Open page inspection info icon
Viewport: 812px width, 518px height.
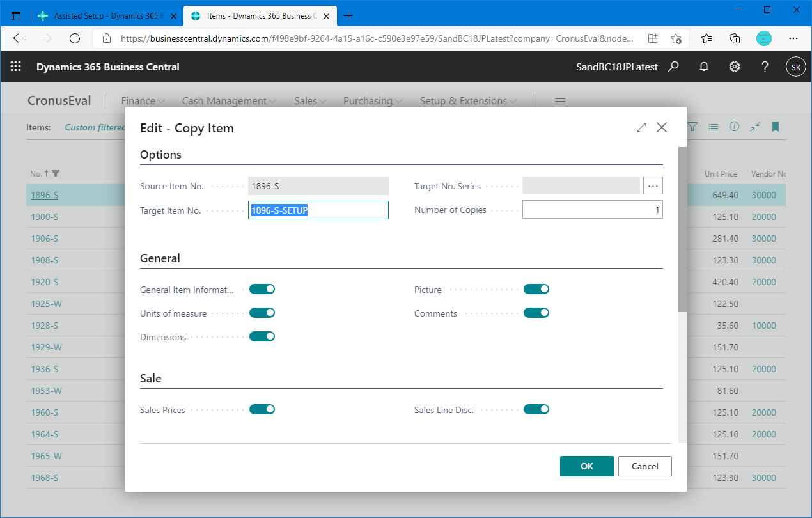tap(734, 127)
